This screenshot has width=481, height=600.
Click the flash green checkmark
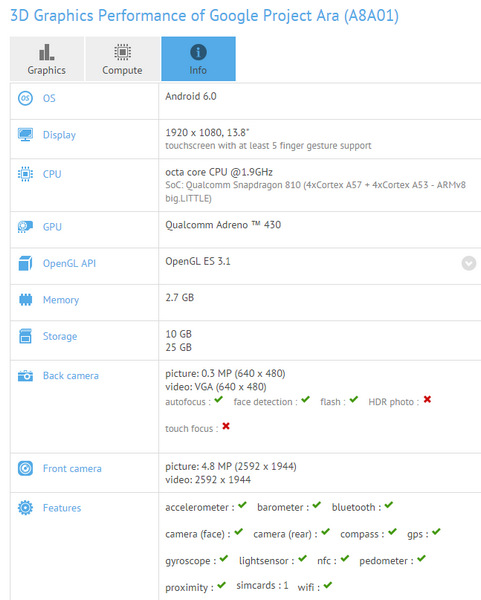[354, 400]
